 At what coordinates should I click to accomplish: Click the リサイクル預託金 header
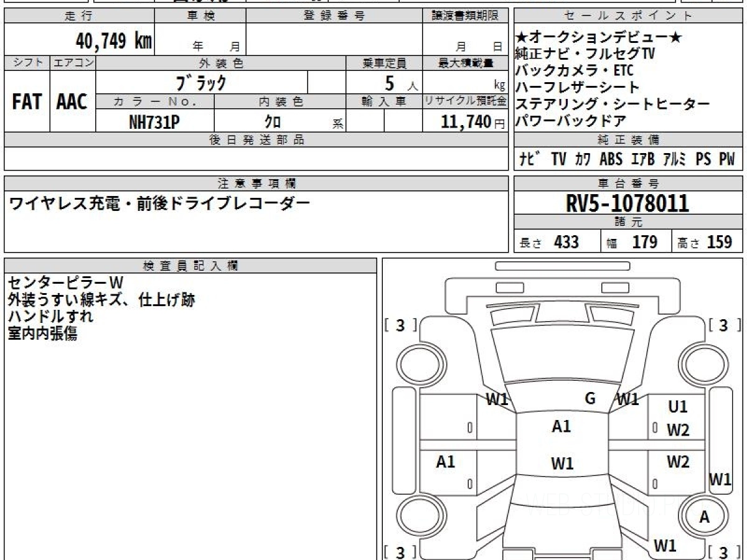point(465,101)
